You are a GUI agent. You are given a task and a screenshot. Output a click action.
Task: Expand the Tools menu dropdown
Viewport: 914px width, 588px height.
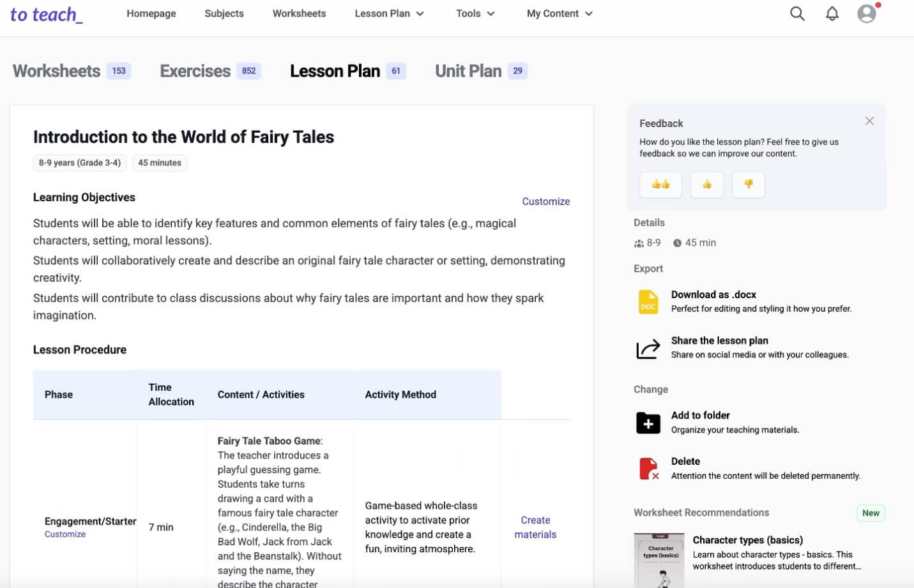pyautogui.click(x=475, y=13)
